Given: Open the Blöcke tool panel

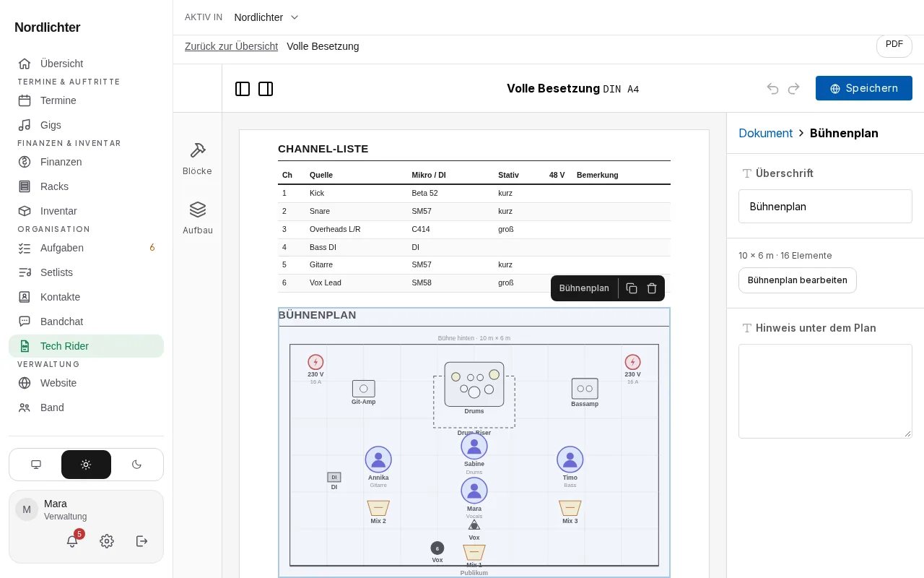Looking at the screenshot, I should [198, 158].
